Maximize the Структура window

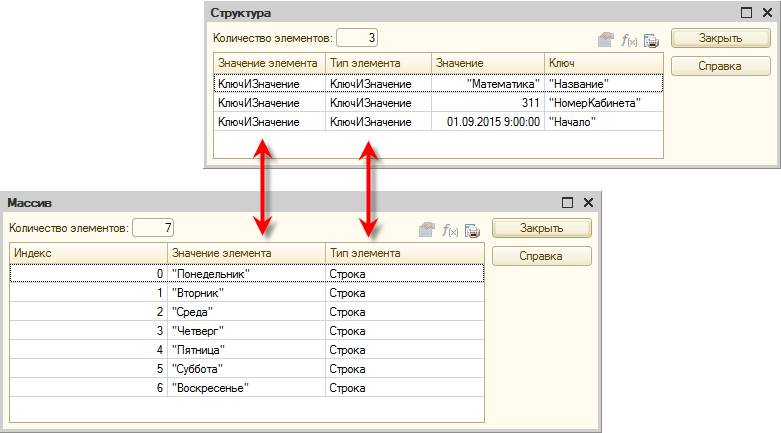[746, 12]
